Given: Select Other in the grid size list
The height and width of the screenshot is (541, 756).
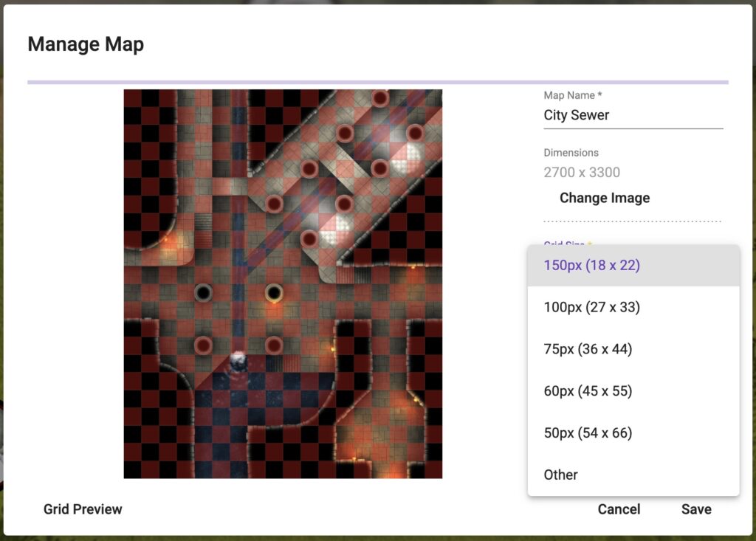Looking at the screenshot, I should click(x=633, y=475).
